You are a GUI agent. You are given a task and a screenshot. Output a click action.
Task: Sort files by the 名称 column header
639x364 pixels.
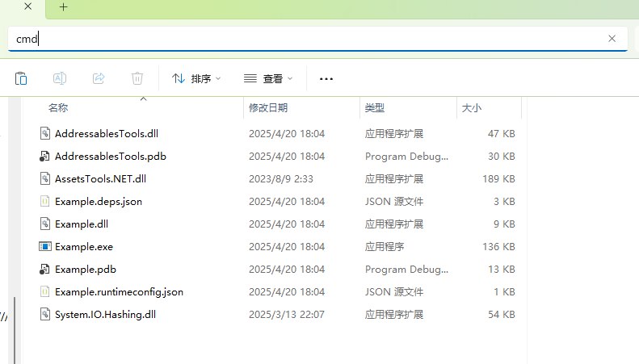58,107
